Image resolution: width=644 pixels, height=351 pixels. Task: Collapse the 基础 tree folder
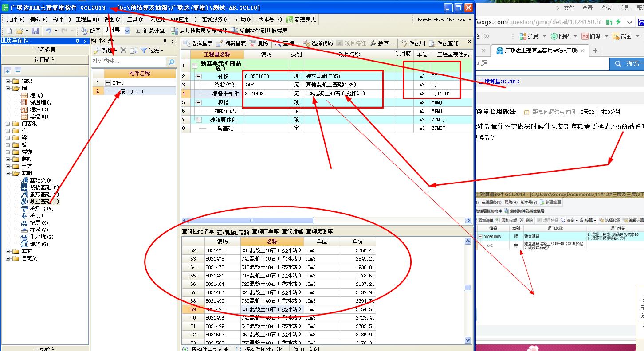(x=8, y=173)
